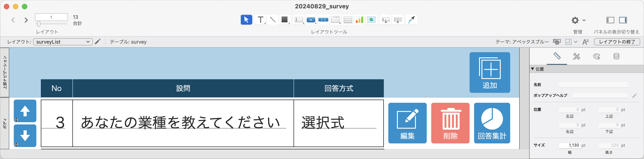
Task: Select the Line tool
Action: tap(273, 20)
